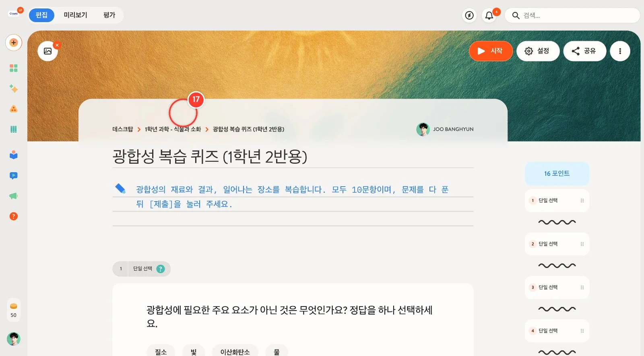Viewport: 644px width, 356px height.
Task: Click the app logo at top left
Action: click(x=14, y=14)
